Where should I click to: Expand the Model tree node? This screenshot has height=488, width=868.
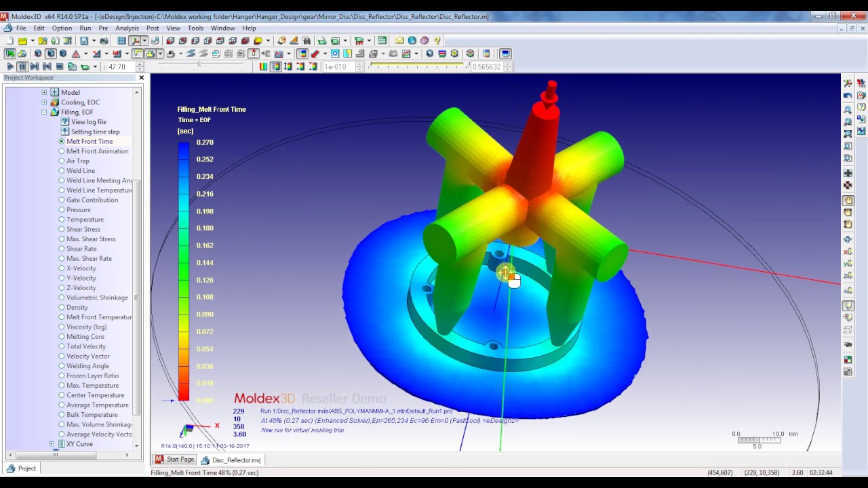pyautogui.click(x=44, y=93)
